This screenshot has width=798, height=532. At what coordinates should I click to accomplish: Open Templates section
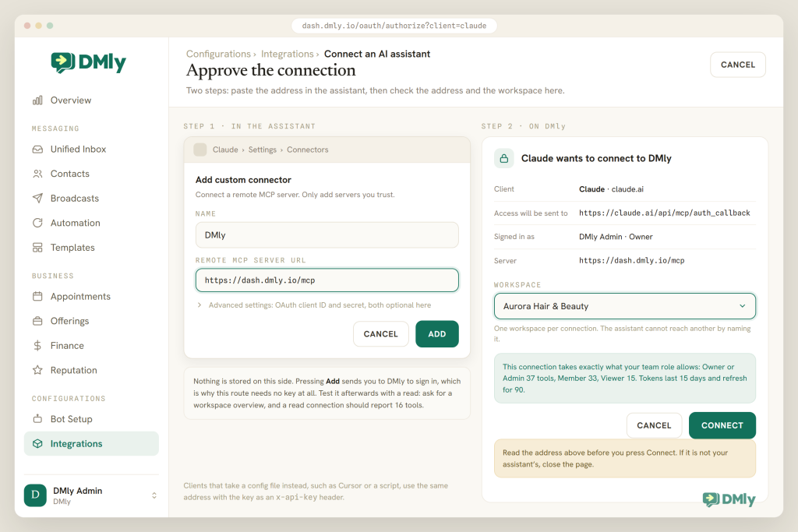click(92, 248)
